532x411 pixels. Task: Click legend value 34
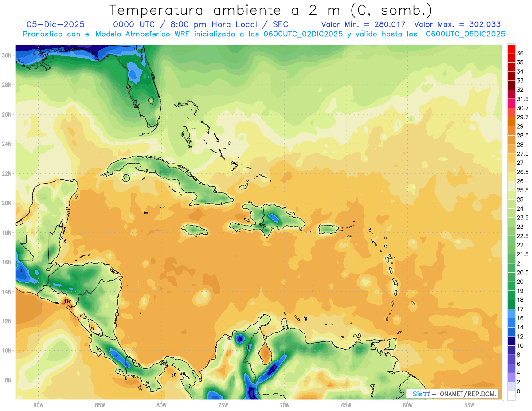pyautogui.click(x=520, y=71)
